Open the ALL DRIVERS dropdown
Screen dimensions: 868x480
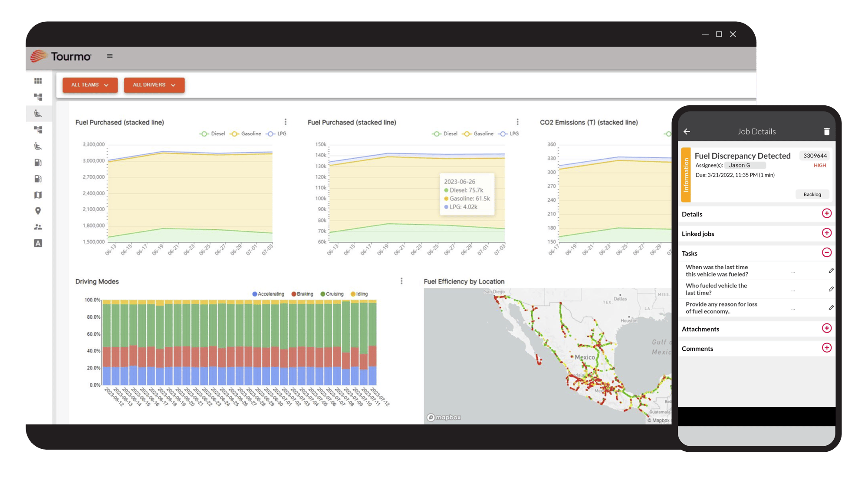pos(154,85)
